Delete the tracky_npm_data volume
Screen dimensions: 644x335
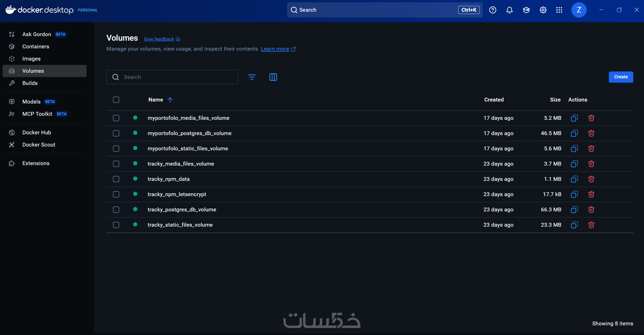click(591, 179)
